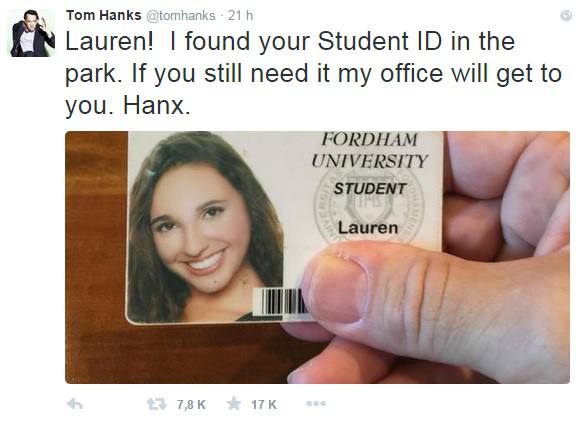Image resolution: width=581 pixels, height=428 pixels.
Task: Click the tweet text starting with Lauren!
Action: 313,73
